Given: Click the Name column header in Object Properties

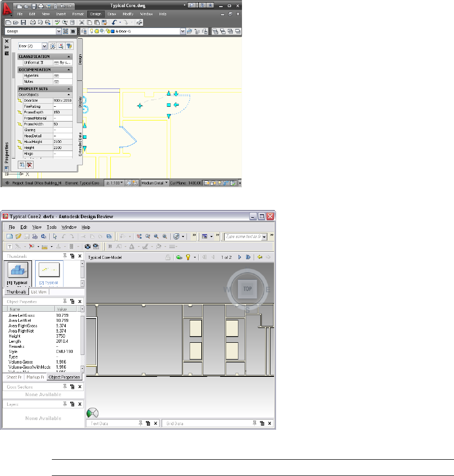Looking at the screenshot, I should 31,309.
